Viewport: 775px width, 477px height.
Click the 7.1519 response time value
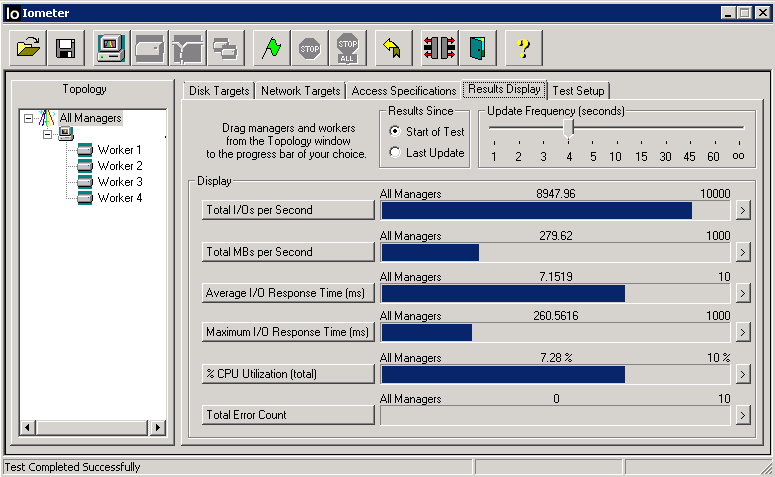click(x=556, y=277)
